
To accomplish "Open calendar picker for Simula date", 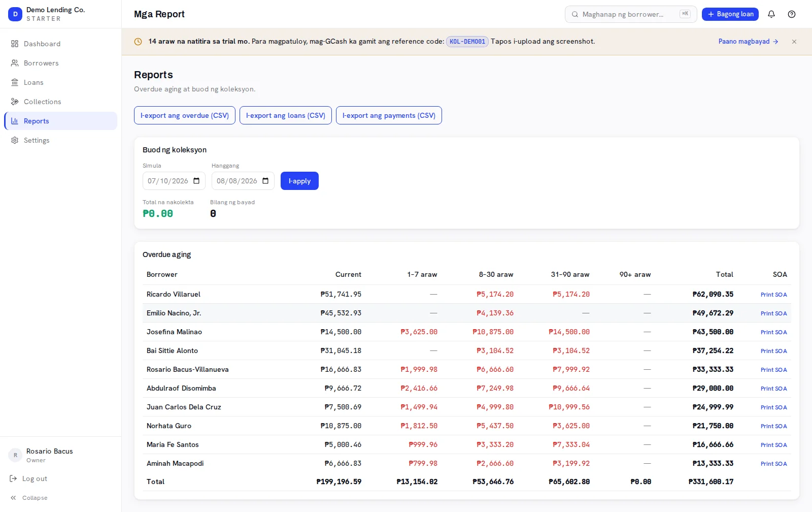I will tap(196, 181).
